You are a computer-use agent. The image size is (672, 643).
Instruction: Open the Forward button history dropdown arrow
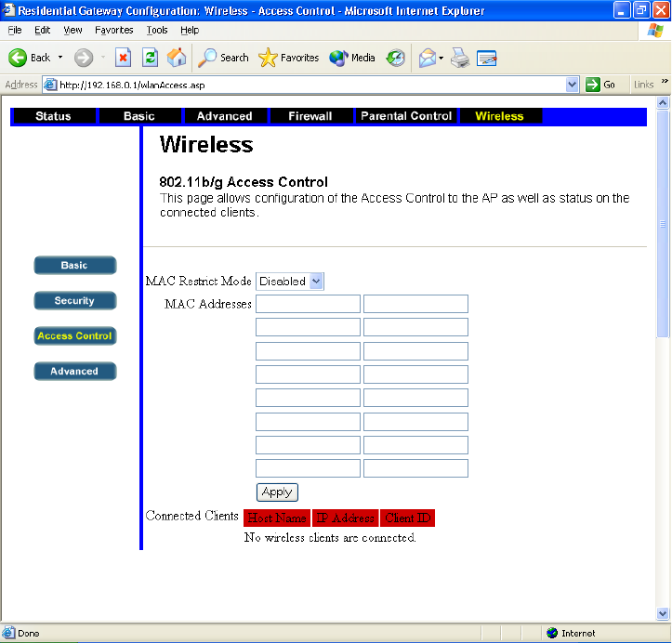(103, 58)
